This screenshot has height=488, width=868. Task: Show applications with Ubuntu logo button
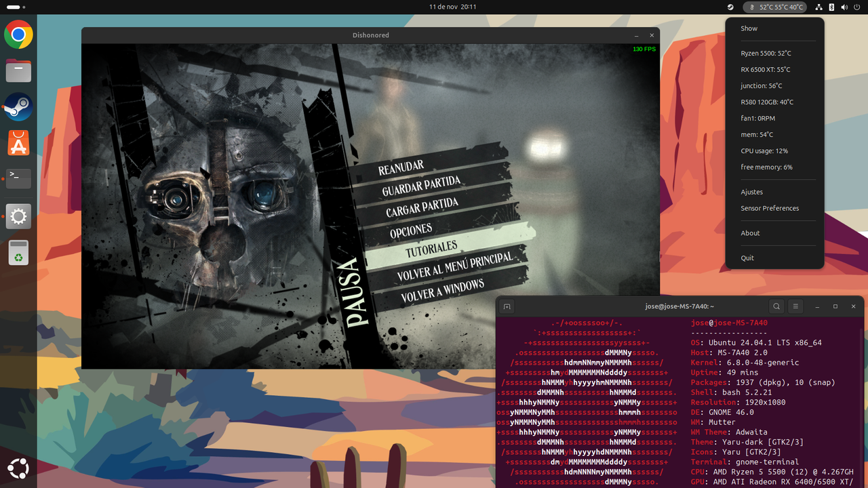(x=18, y=469)
